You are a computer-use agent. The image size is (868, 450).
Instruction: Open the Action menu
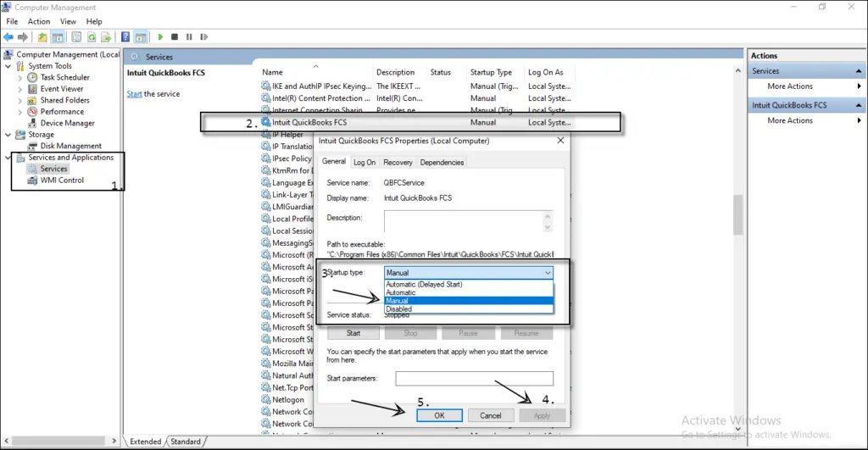[x=39, y=21]
